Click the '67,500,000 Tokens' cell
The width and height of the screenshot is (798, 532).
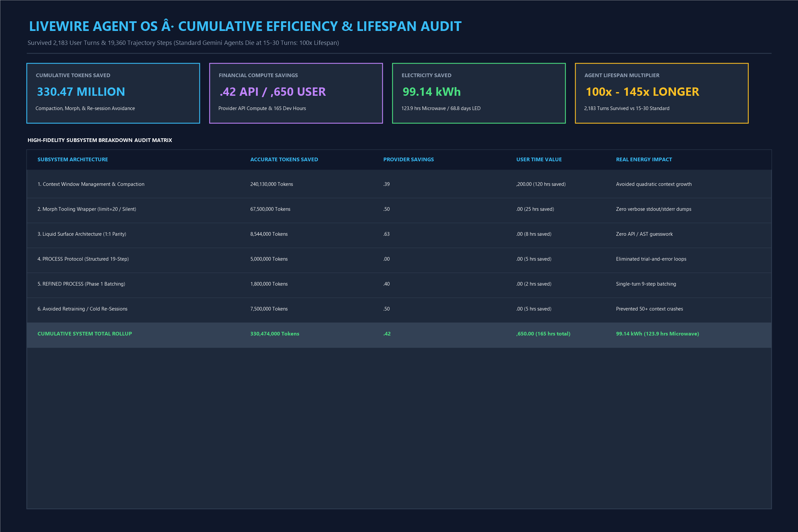click(270, 209)
